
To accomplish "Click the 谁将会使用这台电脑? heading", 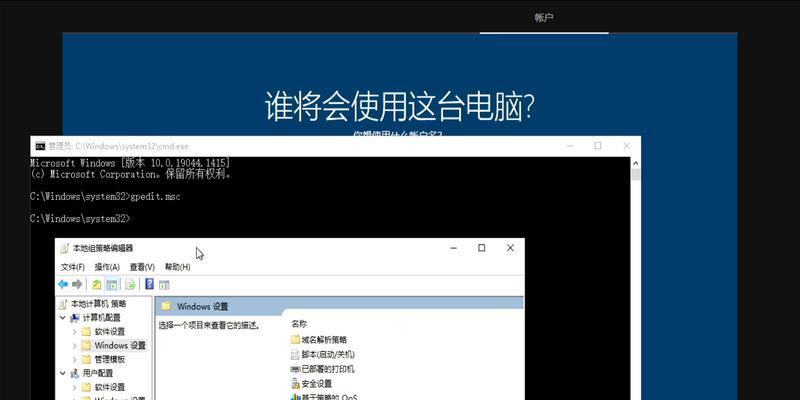I will point(399,106).
